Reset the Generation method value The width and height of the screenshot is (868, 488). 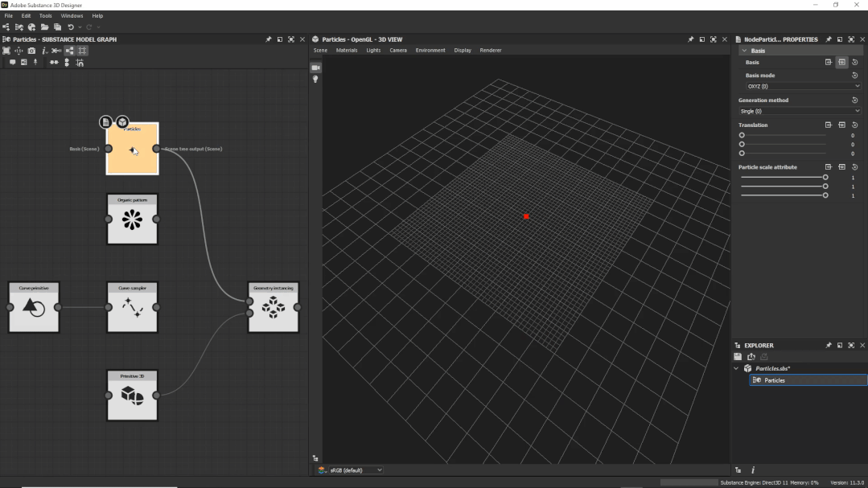854,100
